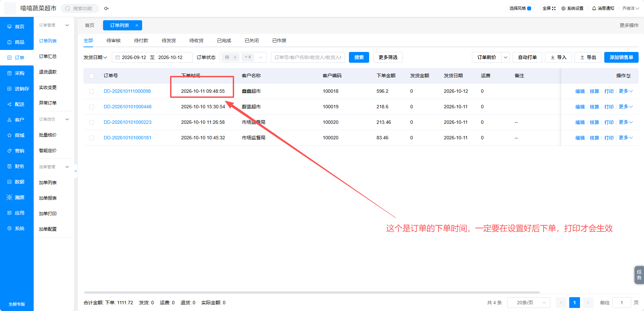Open the 首页 sidebar home icon
This screenshot has width=644, height=311.
9,27
